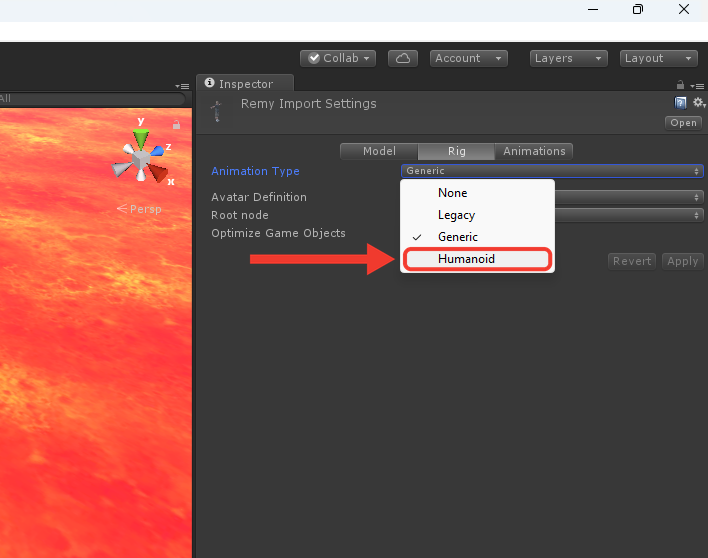Open the Inspector tab

pos(245,84)
